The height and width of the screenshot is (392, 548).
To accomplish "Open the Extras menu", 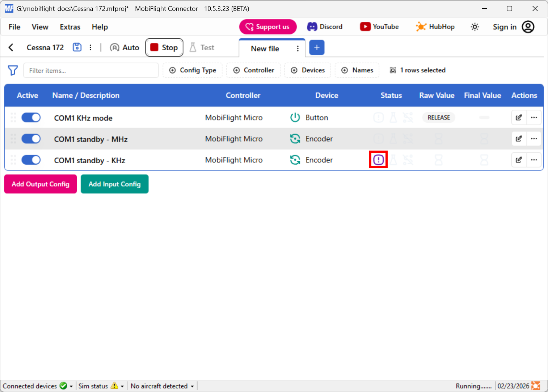I will [x=69, y=27].
